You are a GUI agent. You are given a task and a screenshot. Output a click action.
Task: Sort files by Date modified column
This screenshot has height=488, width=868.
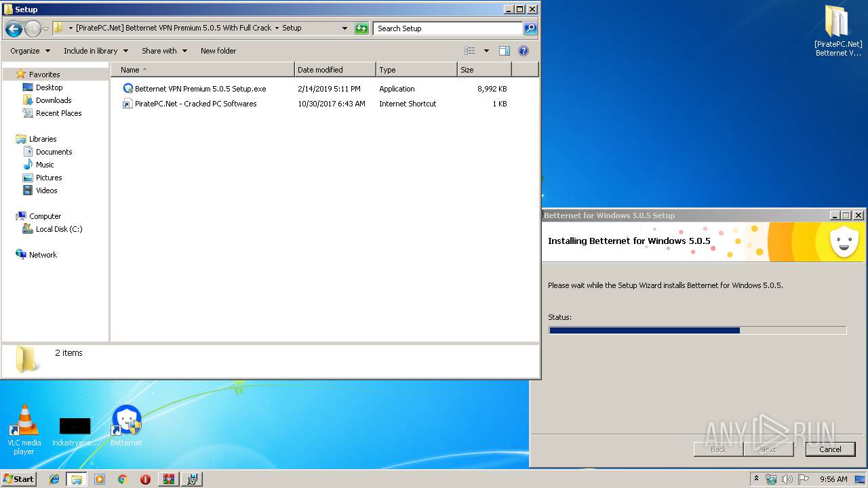335,70
